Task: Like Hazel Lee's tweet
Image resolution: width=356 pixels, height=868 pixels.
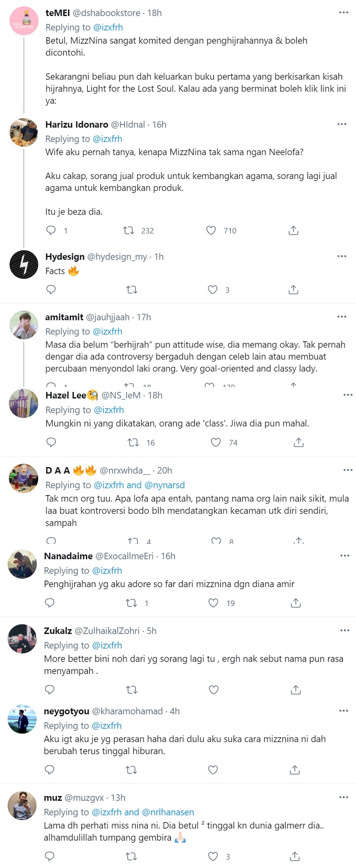Action: [x=216, y=442]
